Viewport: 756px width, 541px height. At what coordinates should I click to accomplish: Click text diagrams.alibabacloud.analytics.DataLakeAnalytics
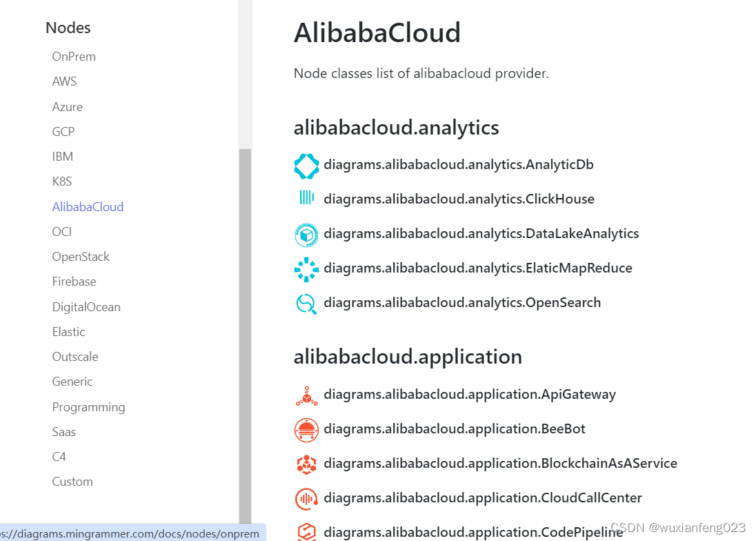(481, 233)
